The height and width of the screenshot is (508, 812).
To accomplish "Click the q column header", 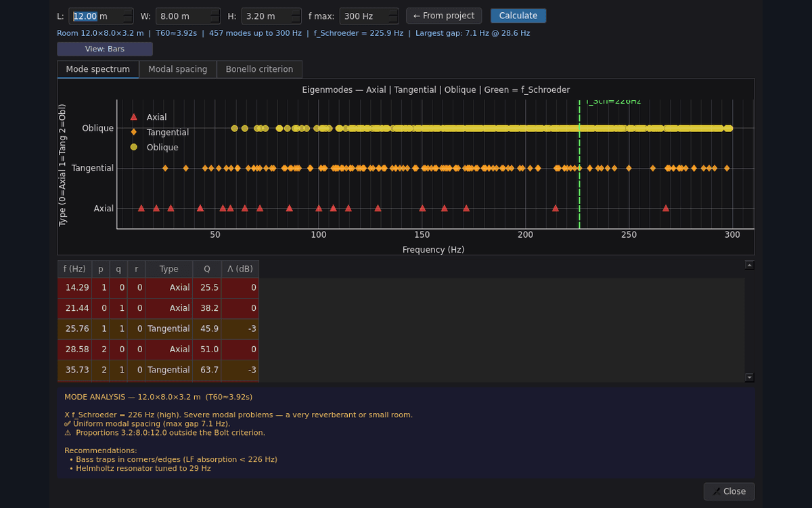I will coord(118,269).
